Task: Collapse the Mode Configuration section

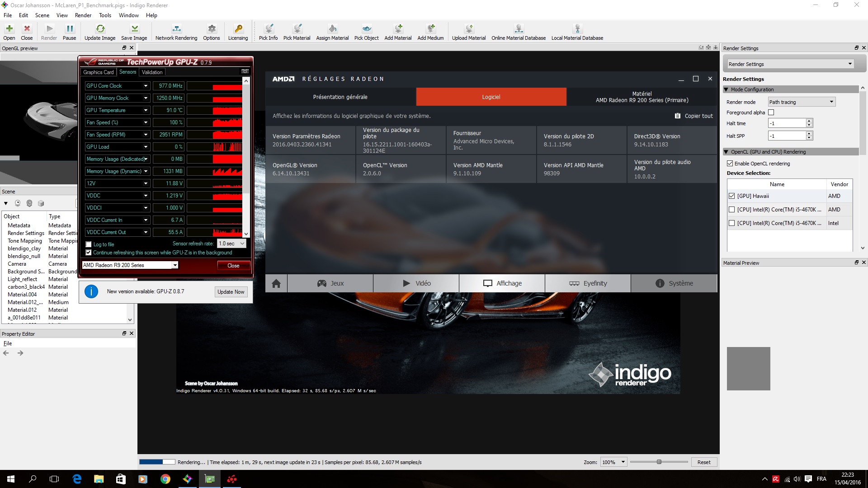Action: pyautogui.click(x=726, y=89)
